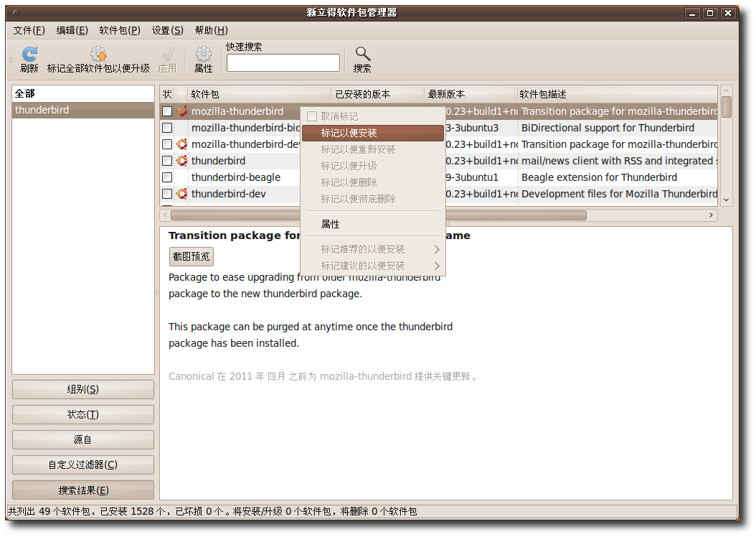Click the 刷新 reload icon
Image resolution: width=756 pixels, height=537 pixels.
pyautogui.click(x=29, y=54)
